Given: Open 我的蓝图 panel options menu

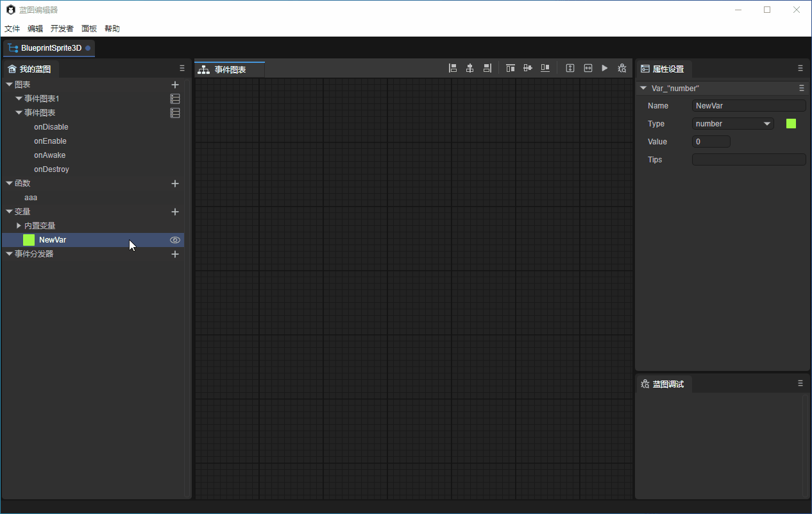Looking at the screenshot, I should click(x=182, y=69).
